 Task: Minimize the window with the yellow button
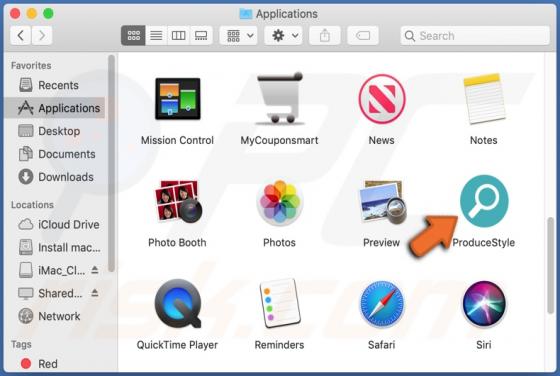tap(32, 14)
